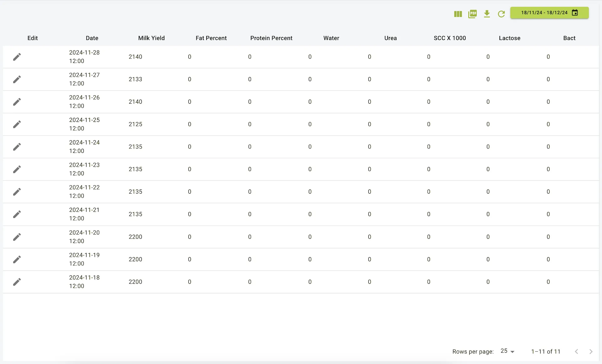Download the table data
602x364 pixels.
point(487,14)
